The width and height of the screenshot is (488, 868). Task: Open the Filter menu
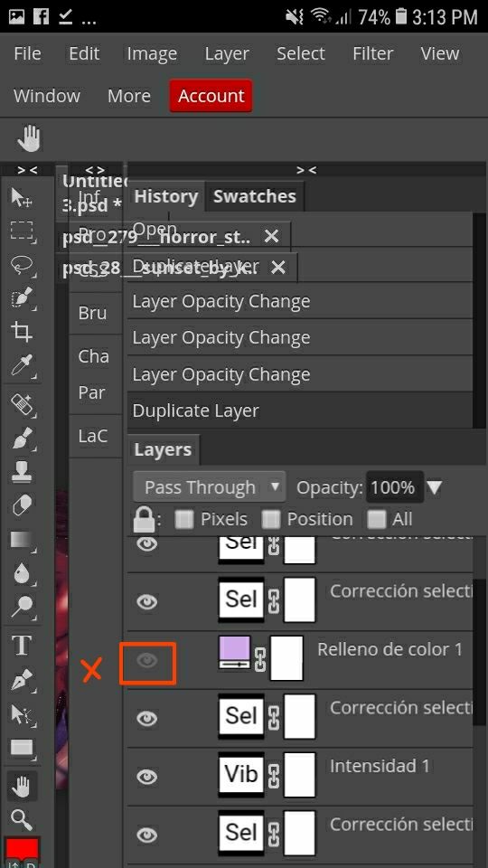click(x=372, y=53)
